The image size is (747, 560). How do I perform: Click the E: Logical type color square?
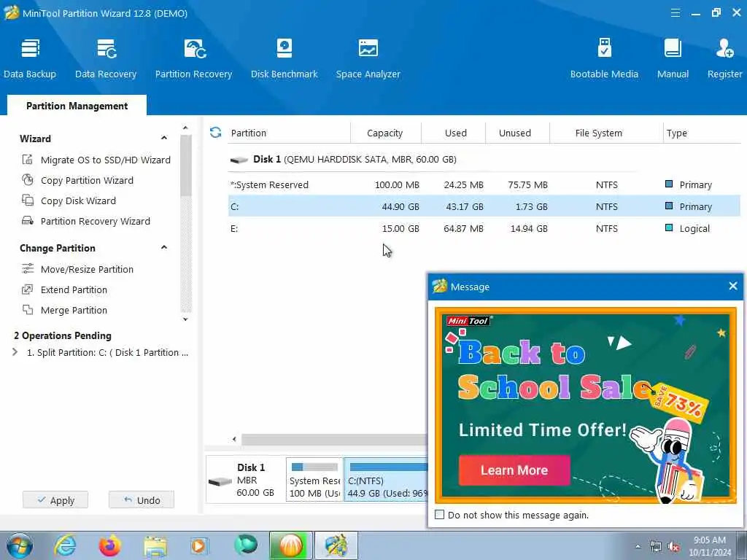point(669,227)
